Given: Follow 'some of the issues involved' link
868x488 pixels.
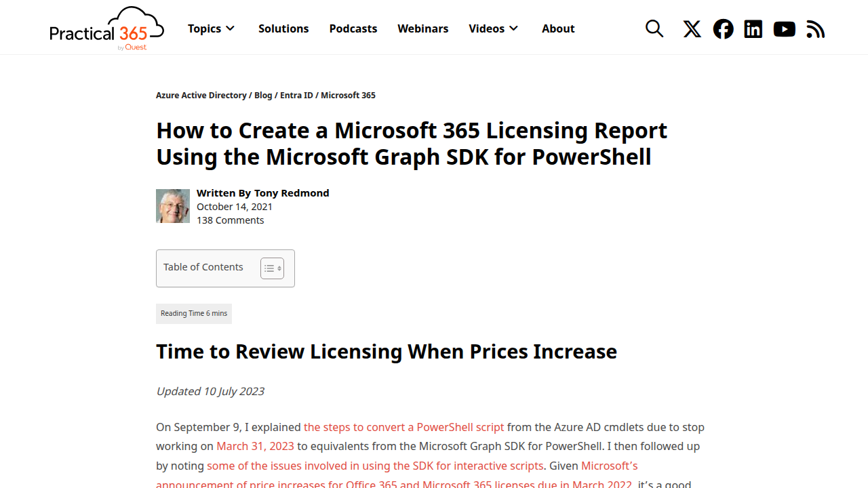Looking at the screenshot, I should coord(375,466).
